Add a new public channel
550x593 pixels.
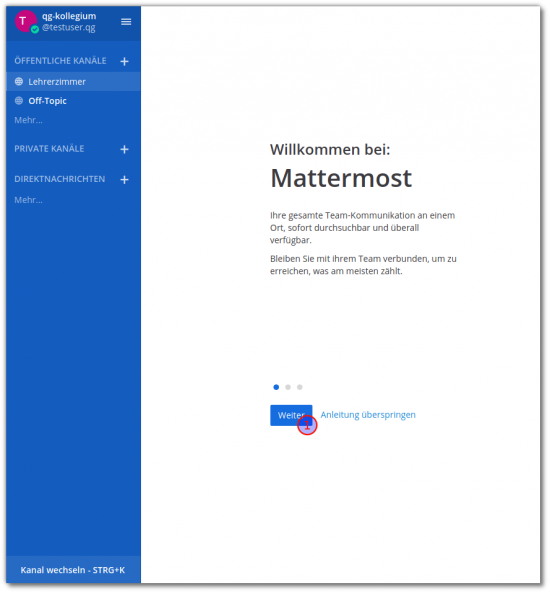click(x=124, y=61)
